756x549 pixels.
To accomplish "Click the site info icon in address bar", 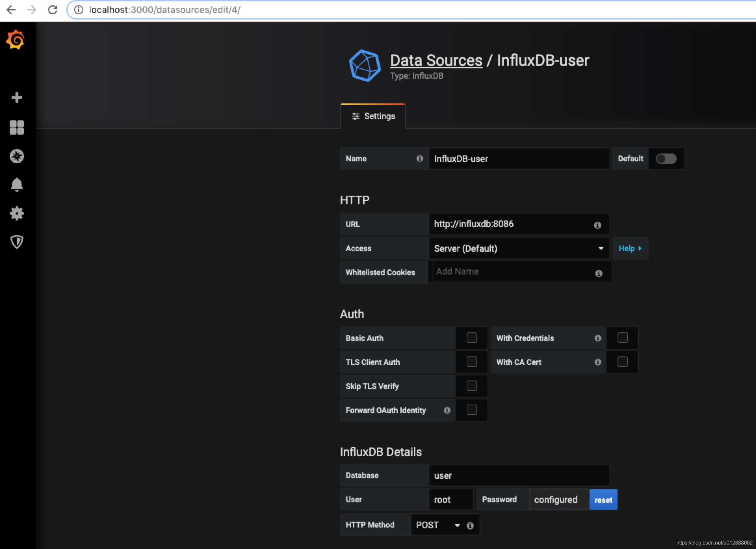I will click(x=79, y=10).
